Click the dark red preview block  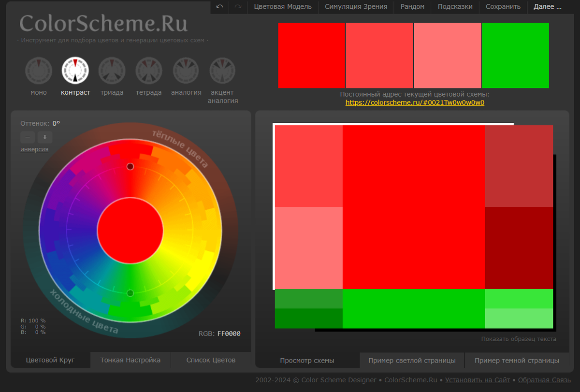click(x=519, y=248)
